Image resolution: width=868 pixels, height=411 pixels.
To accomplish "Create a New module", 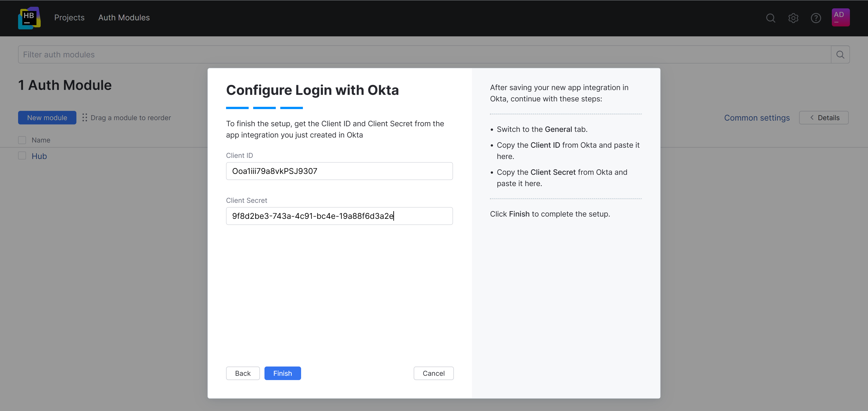I will pos(47,117).
